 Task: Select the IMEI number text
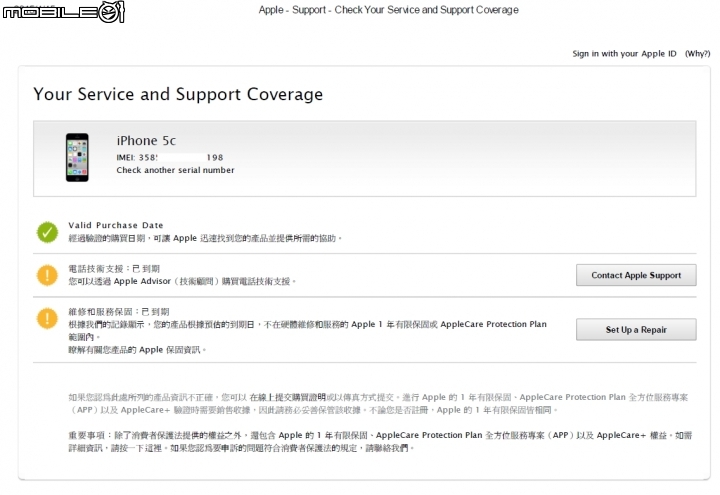coord(170,158)
